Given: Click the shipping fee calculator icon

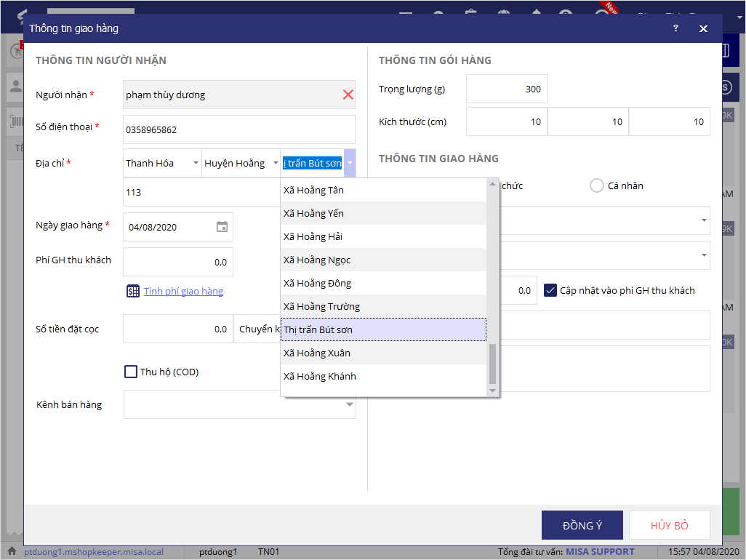Looking at the screenshot, I should tap(132, 291).
